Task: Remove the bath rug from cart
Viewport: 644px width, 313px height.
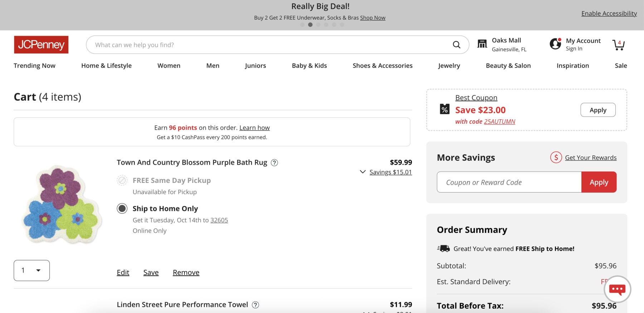Action: (186, 273)
